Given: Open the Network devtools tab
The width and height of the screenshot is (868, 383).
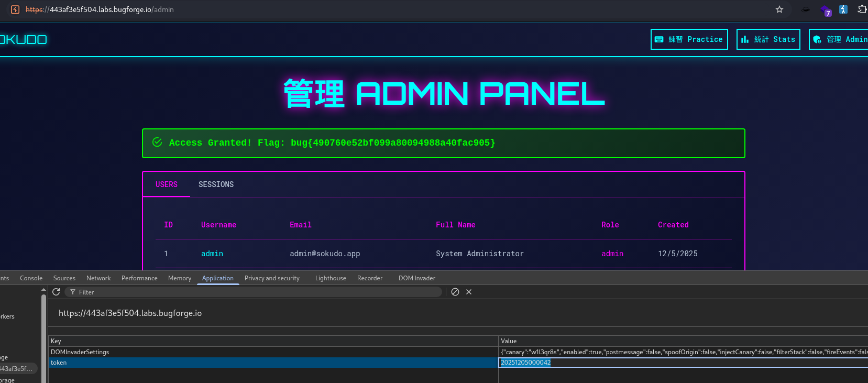Looking at the screenshot, I should coord(98,278).
